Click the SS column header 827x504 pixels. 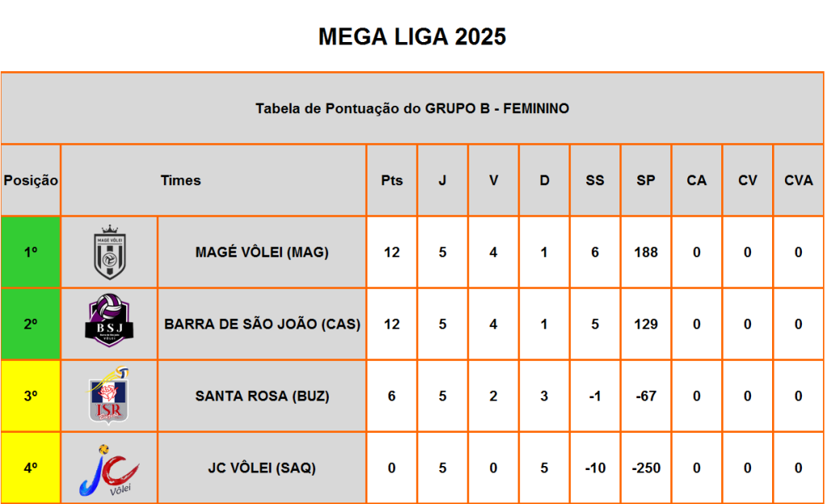tap(595, 180)
